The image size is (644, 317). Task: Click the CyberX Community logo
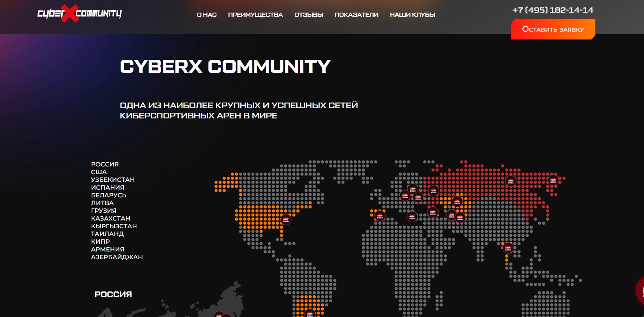click(79, 13)
